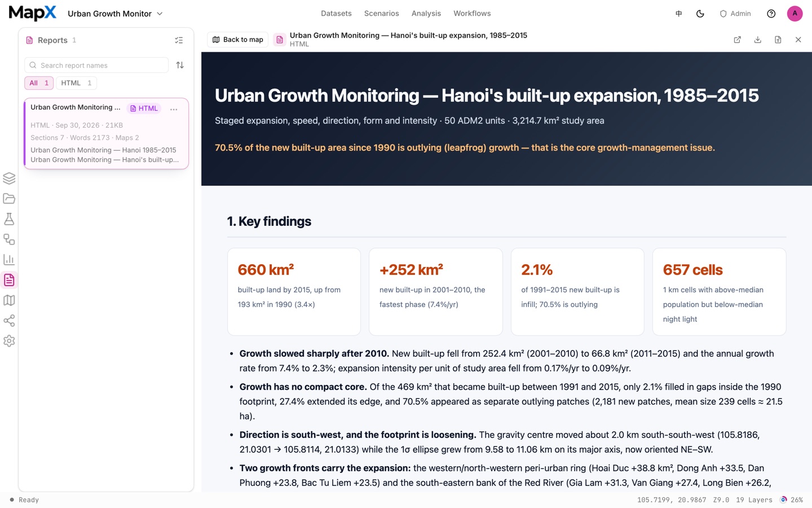Image resolution: width=812 pixels, height=508 pixels.
Task: Open the user avatar A menu
Action: coord(795,14)
